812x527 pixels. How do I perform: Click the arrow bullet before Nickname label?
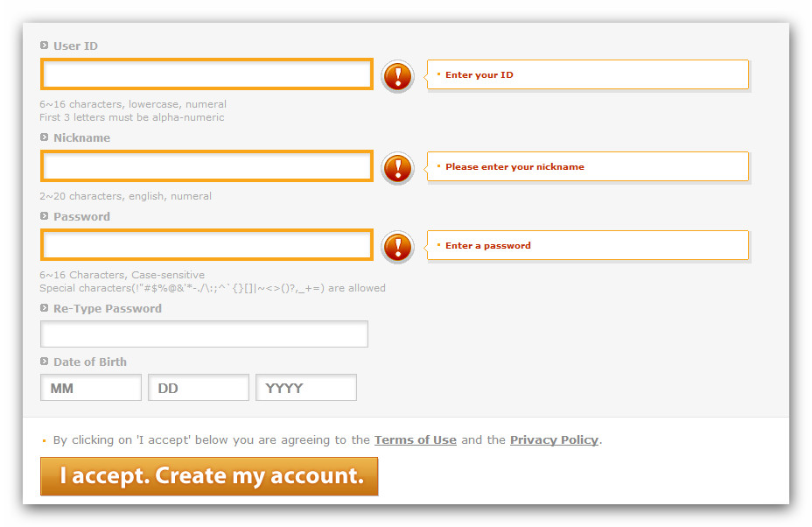pyautogui.click(x=45, y=137)
